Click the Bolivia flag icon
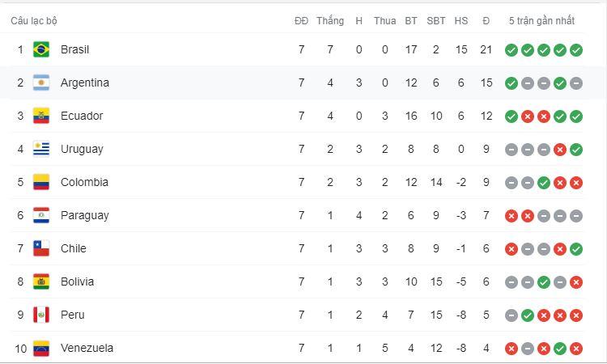Viewport: 607px width, 364px height. [x=41, y=281]
